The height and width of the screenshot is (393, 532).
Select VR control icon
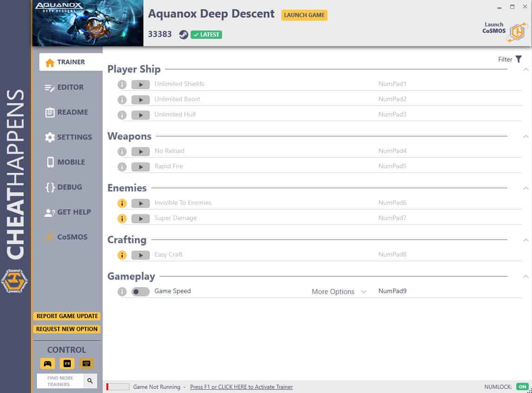click(x=67, y=363)
